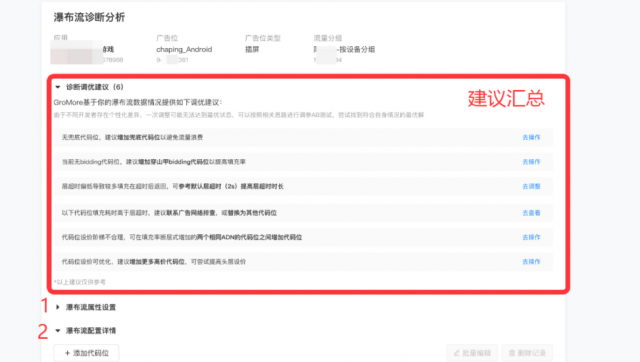Select the *以上建议仅供参考 footnote
The height and width of the screenshot is (362, 640).
point(80,282)
